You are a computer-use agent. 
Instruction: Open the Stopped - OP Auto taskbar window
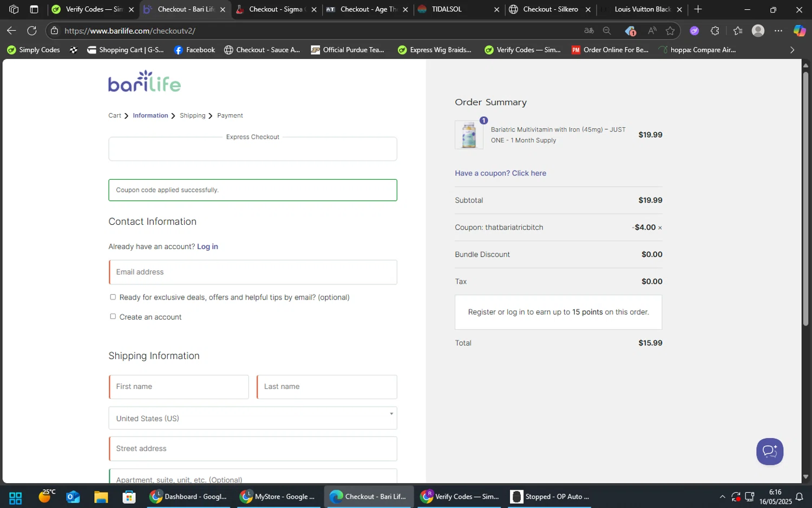pos(550,497)
